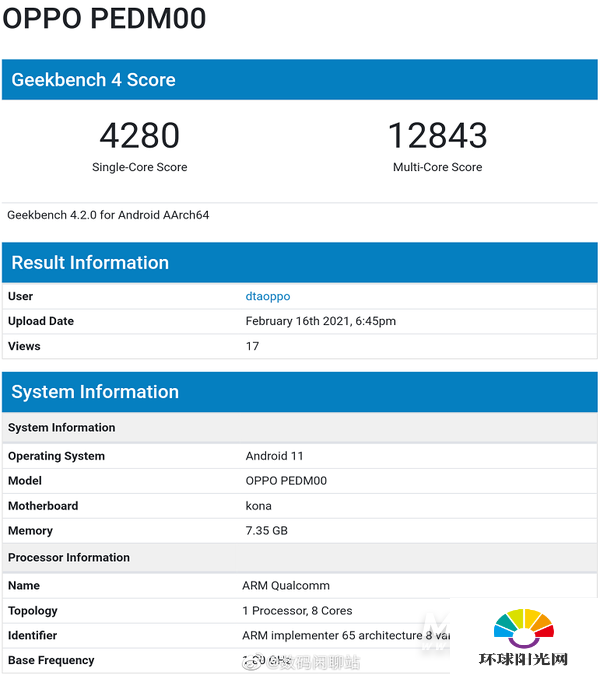Select the User row label
This screenshot has height=675, width=600.
pyautogui.click(x=20, y=296)
